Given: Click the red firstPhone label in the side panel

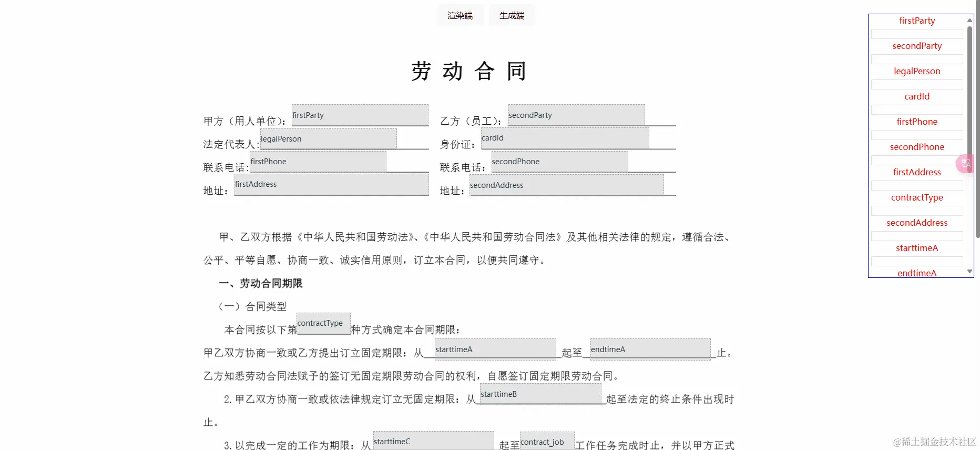Looking at the screenshot, I should point(917,122).
